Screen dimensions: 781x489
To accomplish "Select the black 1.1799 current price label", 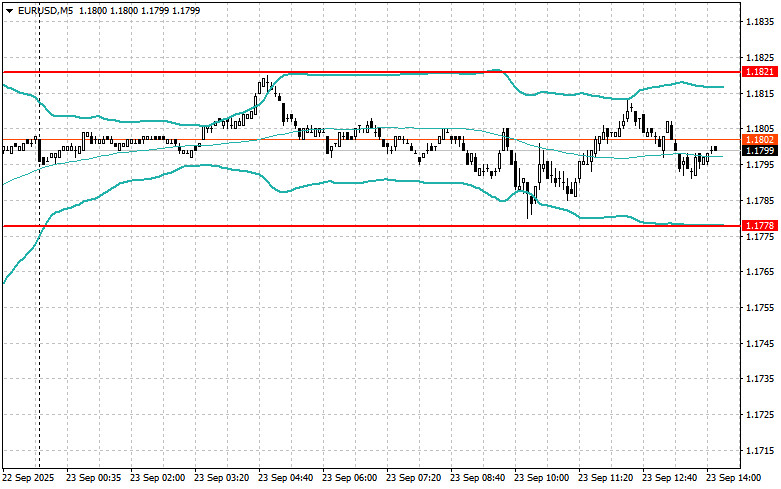I will tap(760, 150).
